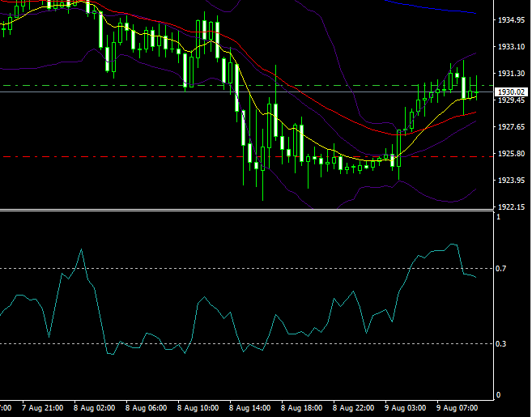
Task: Click the oscillator's highest peak near 9 Aug 07:00
Action: (453, 244)
